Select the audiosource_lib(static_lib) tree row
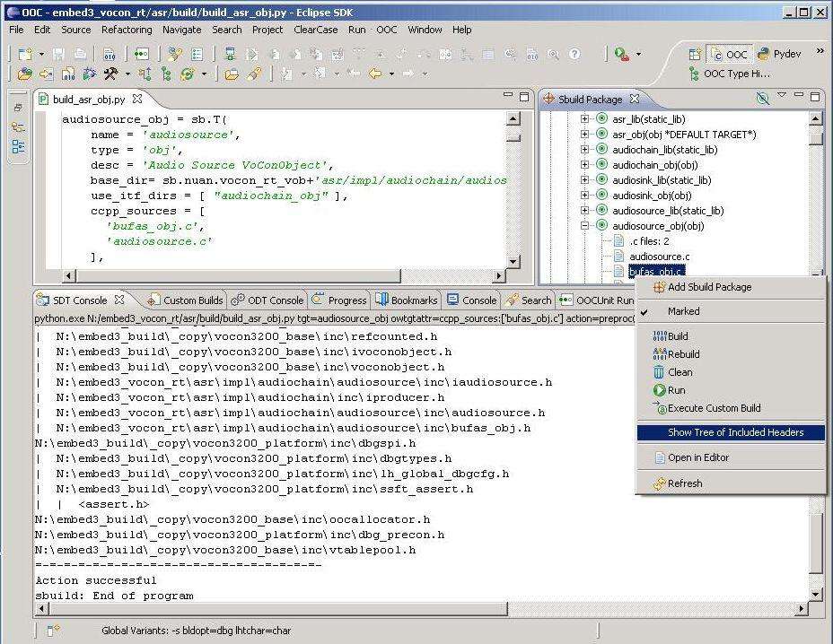833x644 pixels. tap(668, 211)
